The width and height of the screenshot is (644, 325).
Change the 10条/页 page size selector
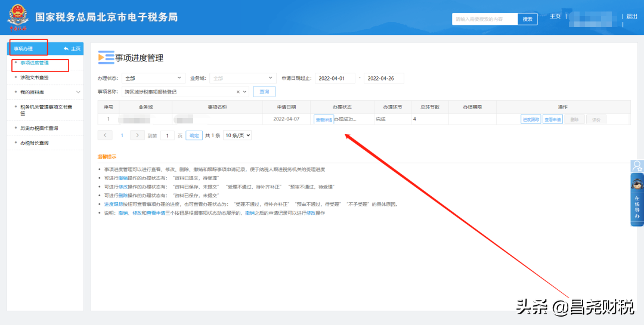237,135
